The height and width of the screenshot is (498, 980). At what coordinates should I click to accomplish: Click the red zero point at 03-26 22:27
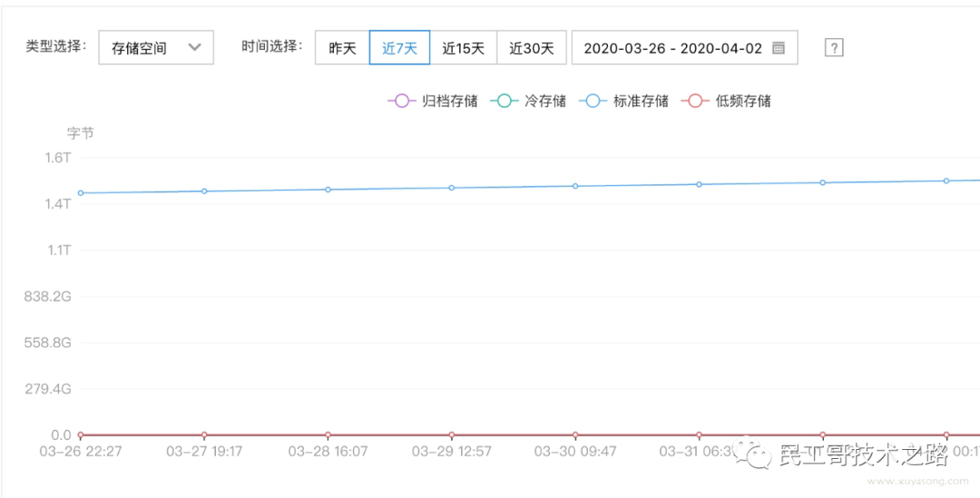pos(81,435)
